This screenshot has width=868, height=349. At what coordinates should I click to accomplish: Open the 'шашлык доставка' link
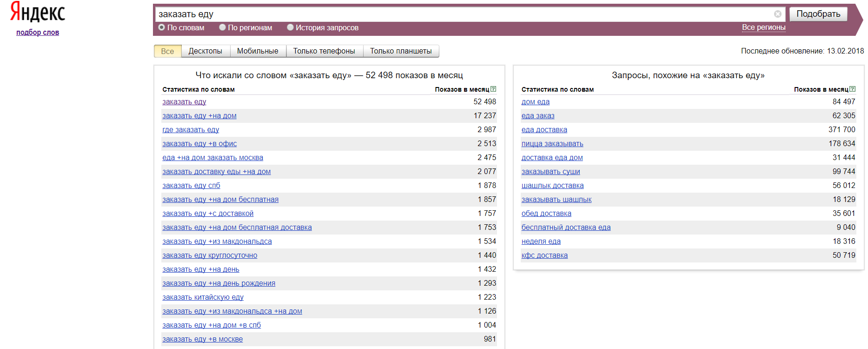553,186
